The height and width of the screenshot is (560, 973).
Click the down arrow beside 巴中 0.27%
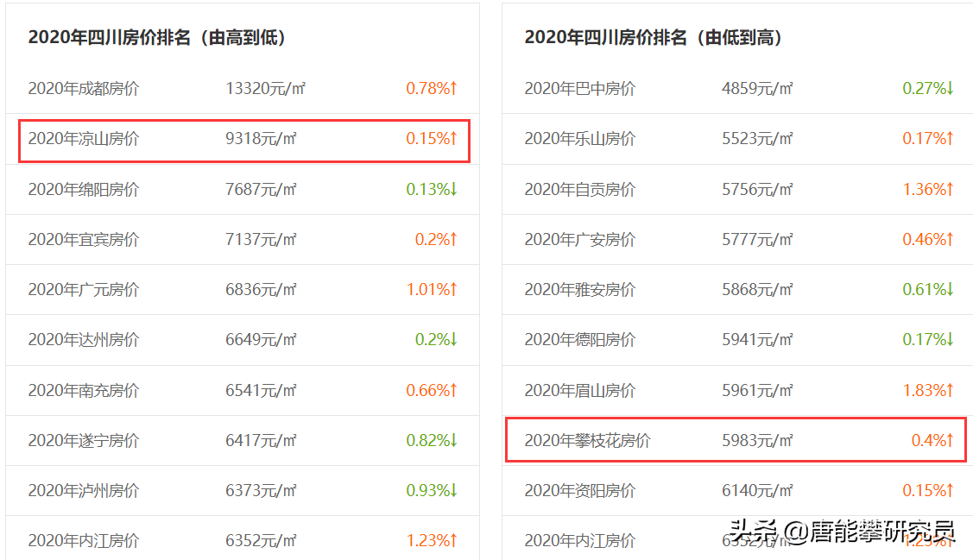tap(949, 88)
